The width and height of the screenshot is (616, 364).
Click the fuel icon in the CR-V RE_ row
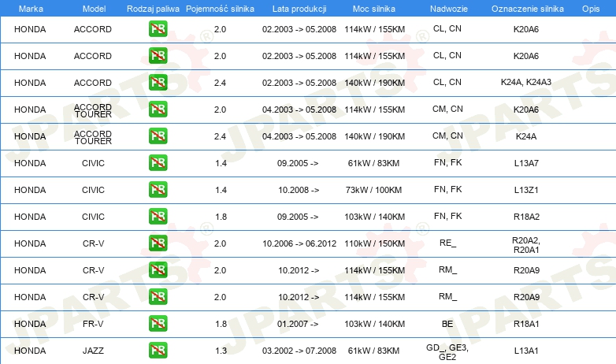(158, 243)
